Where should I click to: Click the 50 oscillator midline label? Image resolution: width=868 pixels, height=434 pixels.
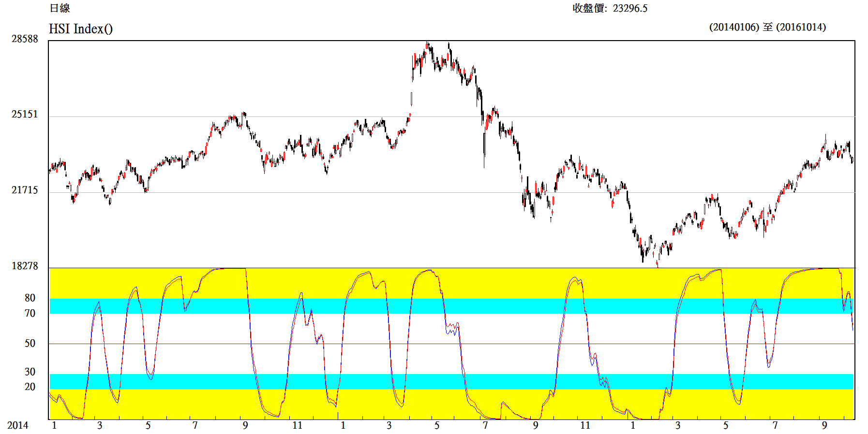click(30, 344)
